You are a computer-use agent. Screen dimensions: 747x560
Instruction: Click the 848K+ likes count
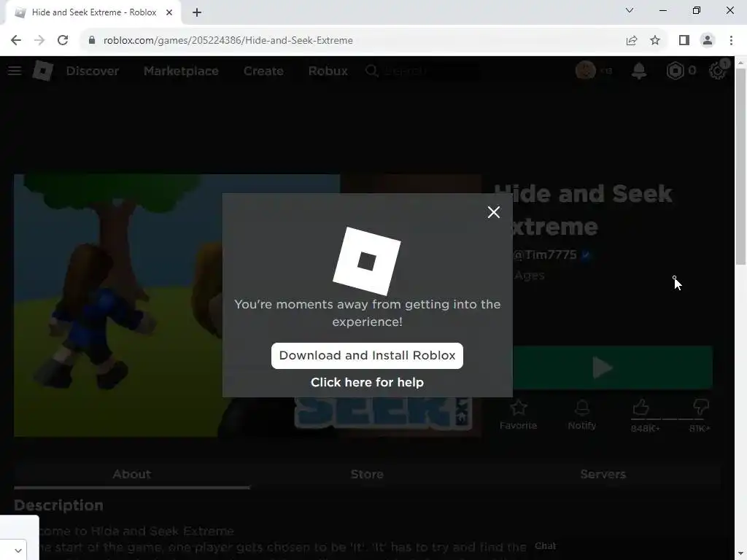[x=645, y=429]
